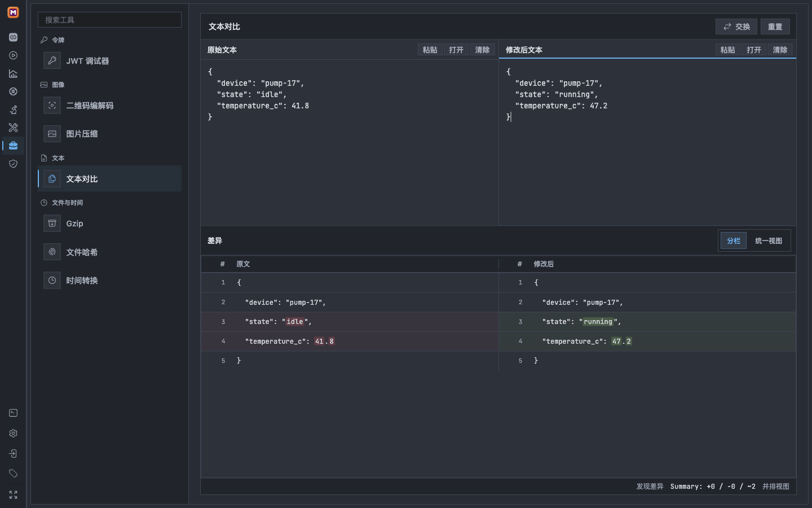
Task: Click 清除 under 原始文本
Action: point(482,50)
